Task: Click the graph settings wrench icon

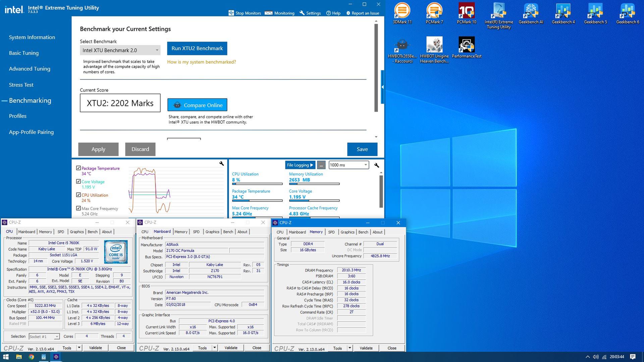Action: tap(221, 164)
